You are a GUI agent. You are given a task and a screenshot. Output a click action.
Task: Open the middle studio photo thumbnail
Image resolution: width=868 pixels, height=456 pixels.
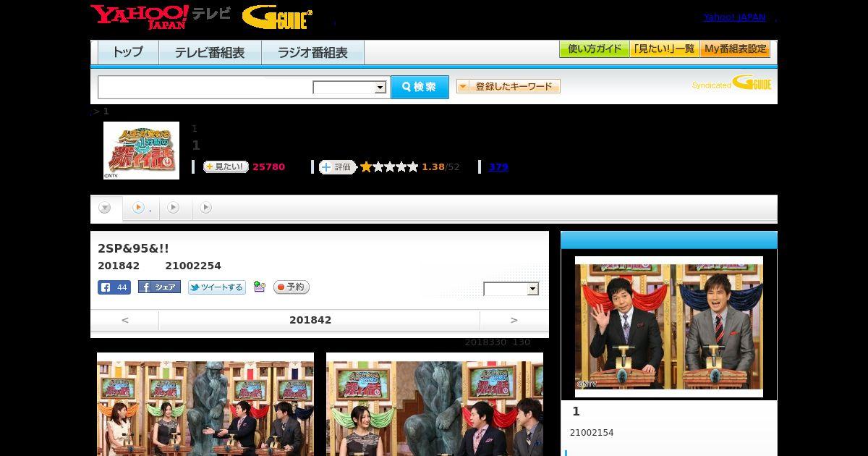[435, 404]
